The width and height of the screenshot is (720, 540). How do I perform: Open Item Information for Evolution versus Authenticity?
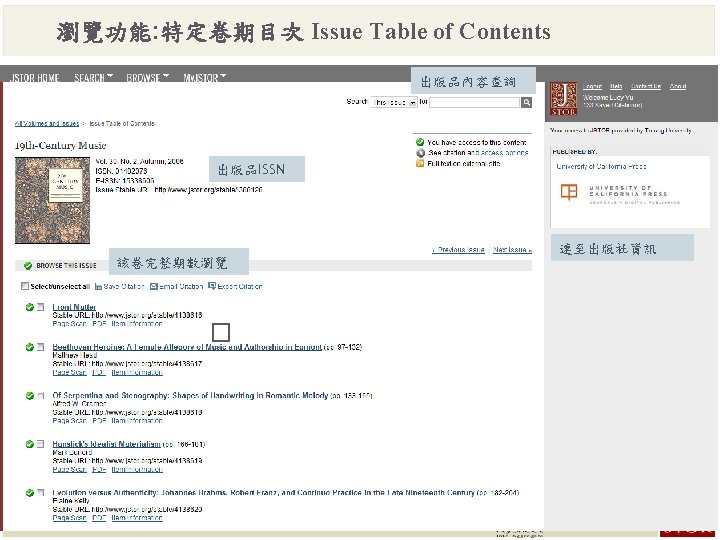pyautogui.click(x=137, y=518)
